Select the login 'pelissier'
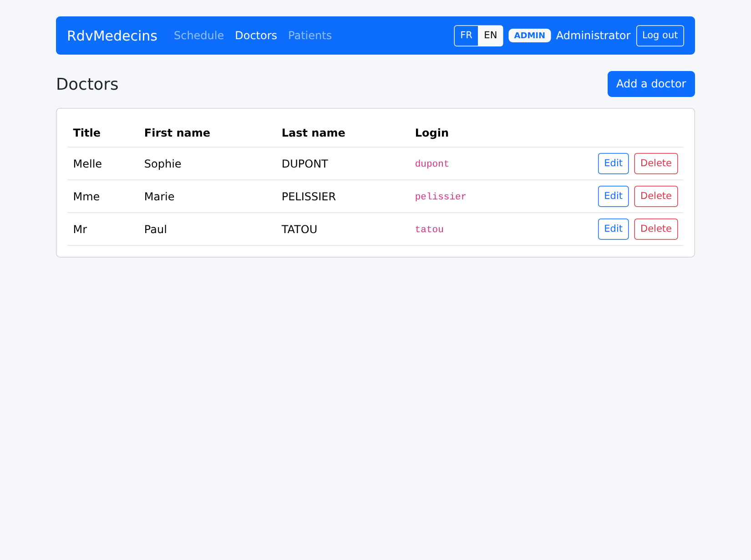The height and width of the screenshot is (560, 751). tap(441, 197)
